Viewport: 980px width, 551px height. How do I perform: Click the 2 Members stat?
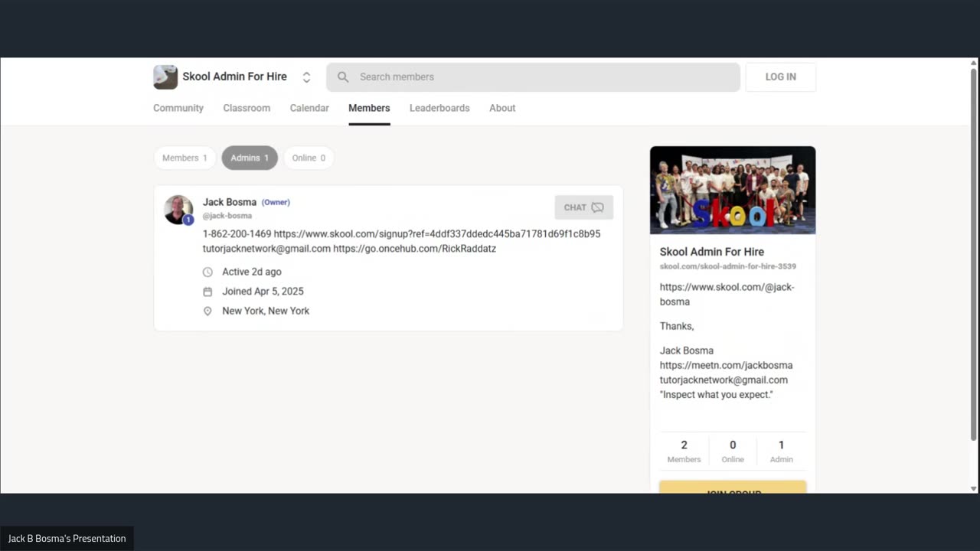pos(684,451)
